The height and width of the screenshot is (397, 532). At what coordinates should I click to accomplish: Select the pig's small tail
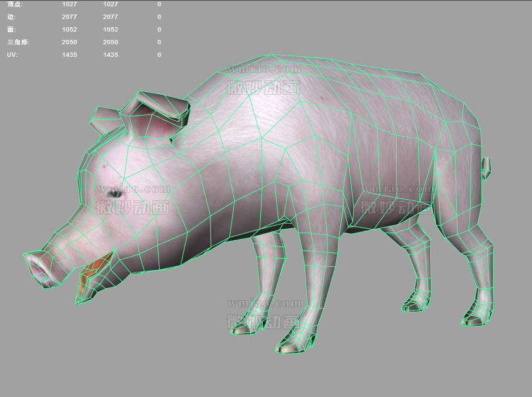click(486, 168)
